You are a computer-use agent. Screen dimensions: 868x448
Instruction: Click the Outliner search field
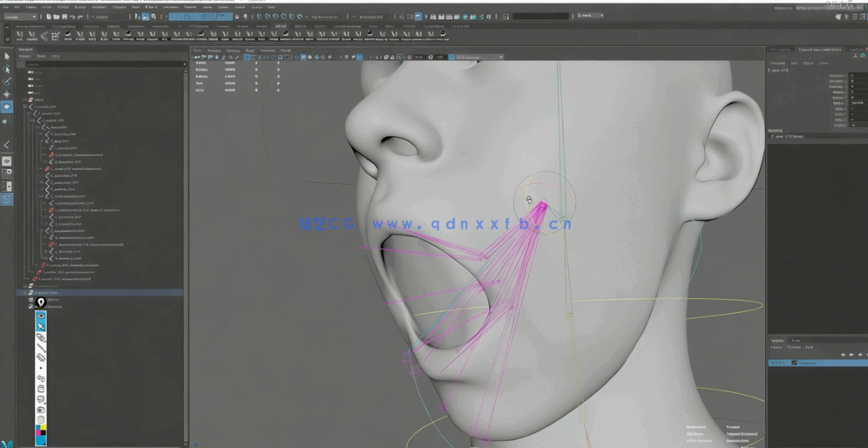coord(103,64)
